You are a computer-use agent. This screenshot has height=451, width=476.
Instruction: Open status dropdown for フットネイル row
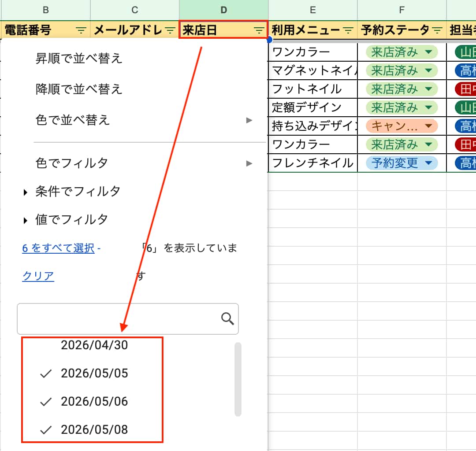coord(429,89)
